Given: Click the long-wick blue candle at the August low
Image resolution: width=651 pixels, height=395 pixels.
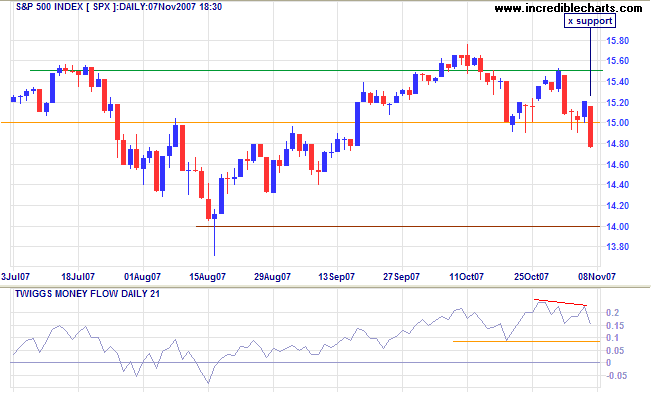Looking at the screenshot, I should (x=214, y=233).
